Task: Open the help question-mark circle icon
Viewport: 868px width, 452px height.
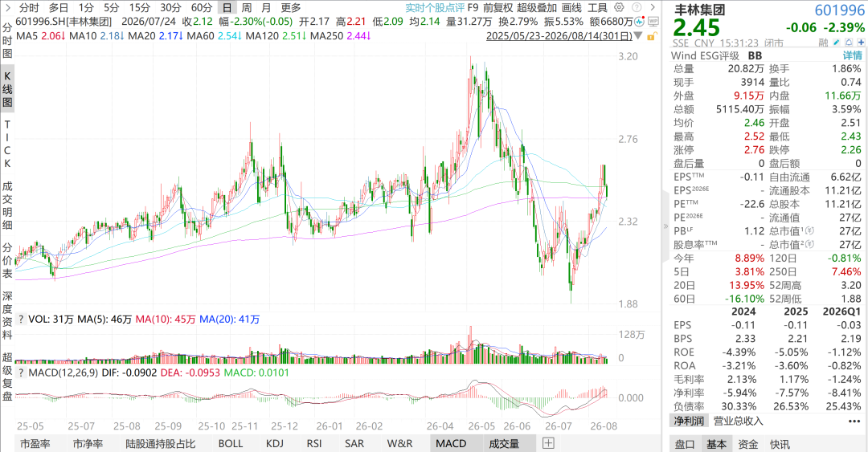Action: tap(637, 8)
